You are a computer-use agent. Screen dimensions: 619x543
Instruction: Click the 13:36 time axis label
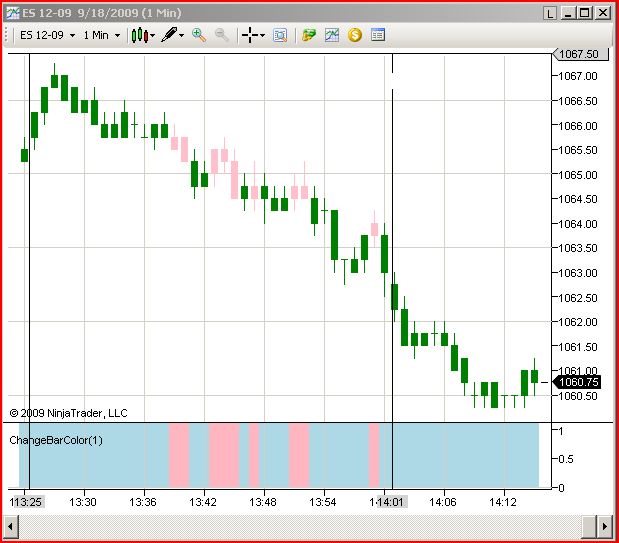pos(143,502)
